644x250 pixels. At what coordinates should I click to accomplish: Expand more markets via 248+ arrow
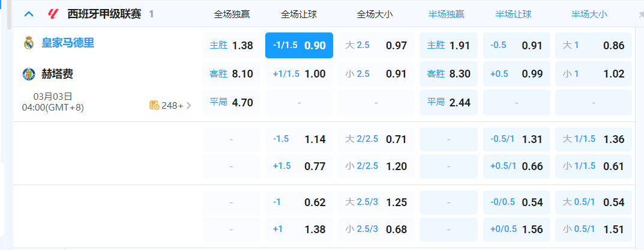point(188,106)
